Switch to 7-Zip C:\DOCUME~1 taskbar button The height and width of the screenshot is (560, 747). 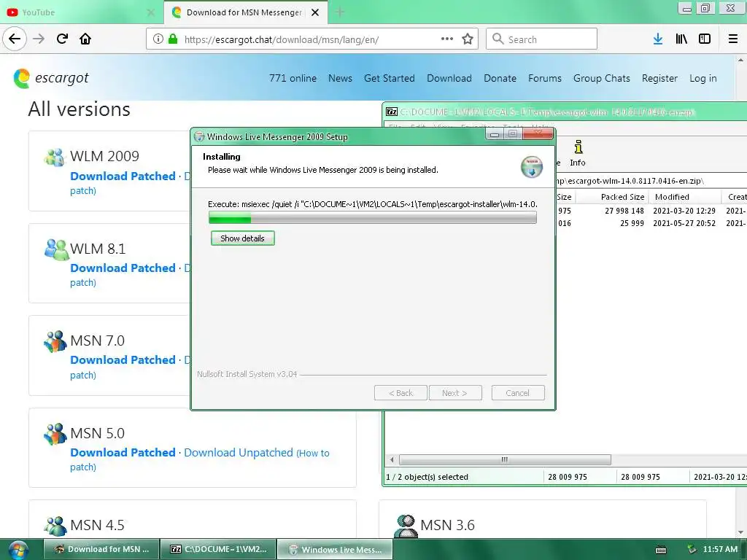[217, 550]
